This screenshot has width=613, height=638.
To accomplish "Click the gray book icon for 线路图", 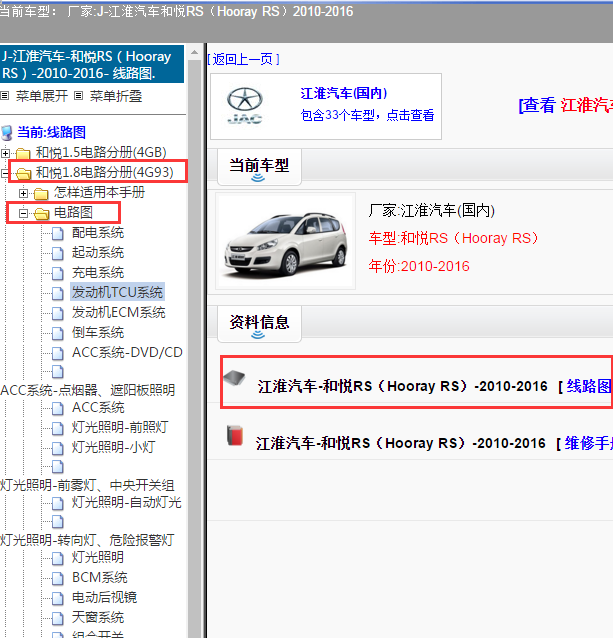I will (x=234, y=378).
